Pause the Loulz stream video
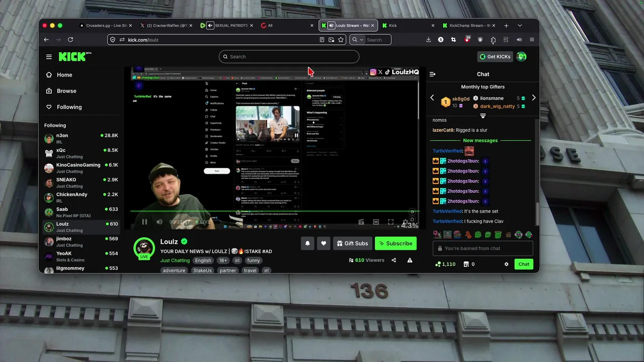Image resolution: width=644 pixels, height=362 pixels. point(144,222)
